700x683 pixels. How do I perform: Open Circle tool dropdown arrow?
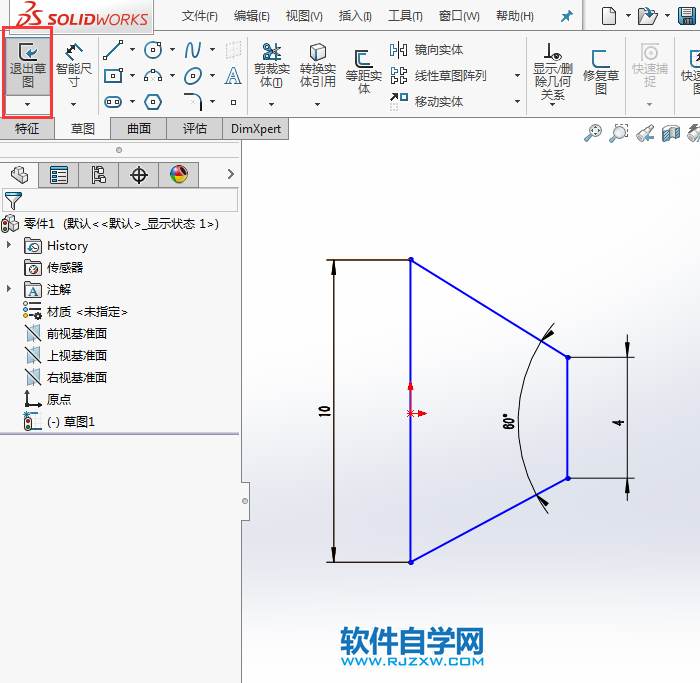[172, 50]
